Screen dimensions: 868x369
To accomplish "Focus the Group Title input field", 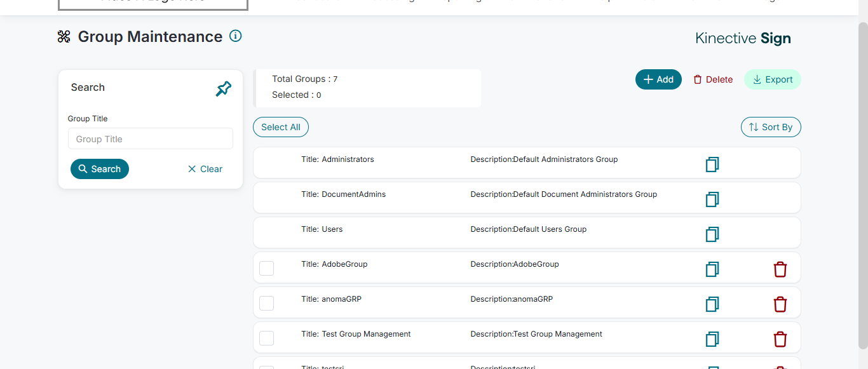I will [x=150, y=139].
